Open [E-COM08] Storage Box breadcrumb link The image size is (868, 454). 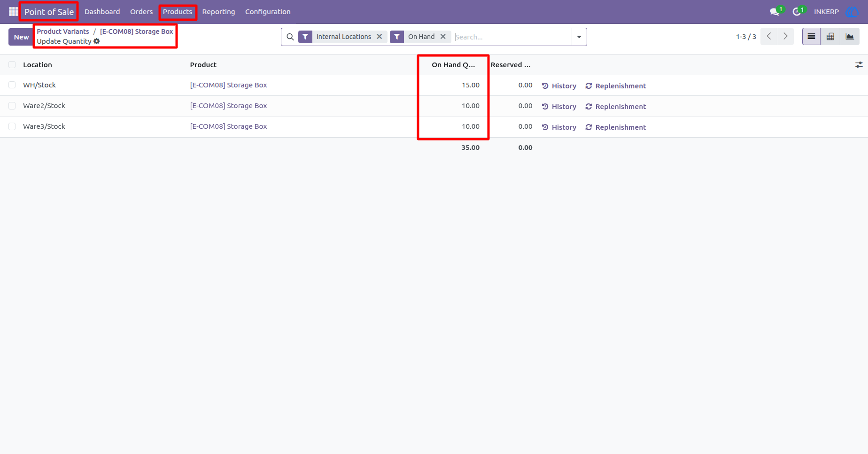[136, 31]
